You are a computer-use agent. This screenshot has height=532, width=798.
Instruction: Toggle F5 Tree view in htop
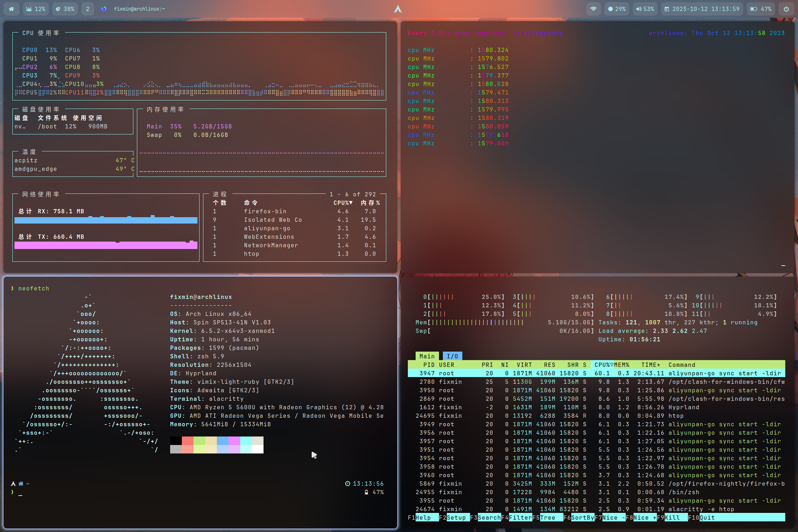coord(548,517)
